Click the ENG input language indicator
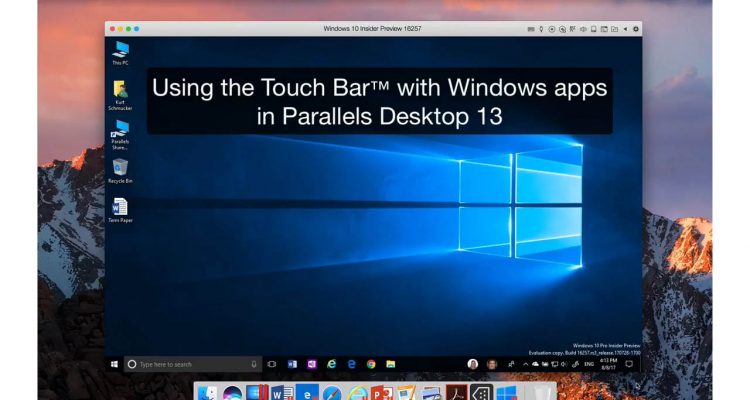 [589, 364]
